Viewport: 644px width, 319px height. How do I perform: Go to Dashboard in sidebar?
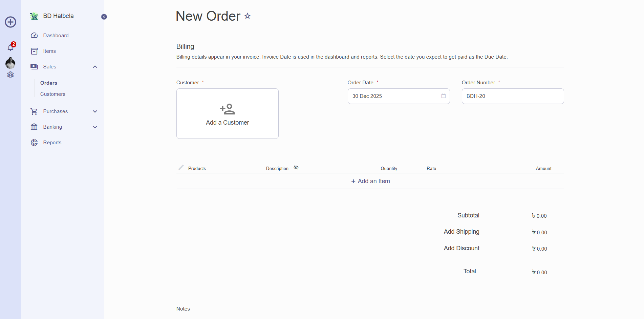click(x=56, y=36)
